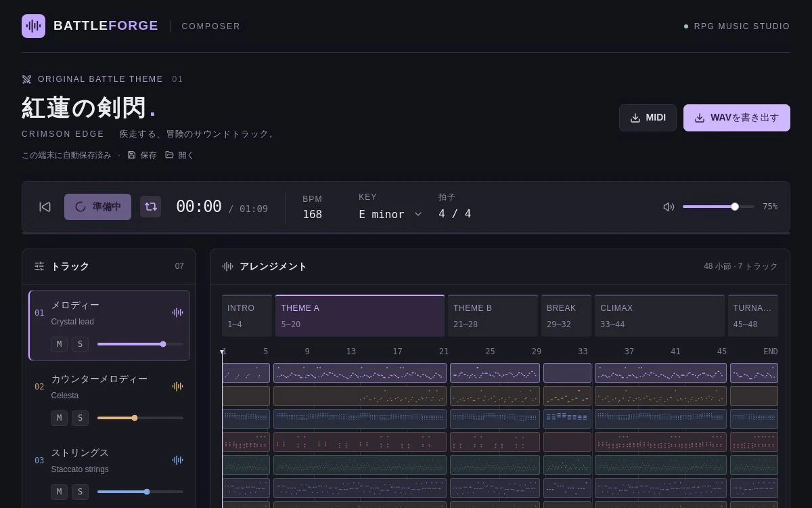The height and width of the screenshot is (508, 812).
Task: Select the THEME A section tab
Action: point(360,316)
